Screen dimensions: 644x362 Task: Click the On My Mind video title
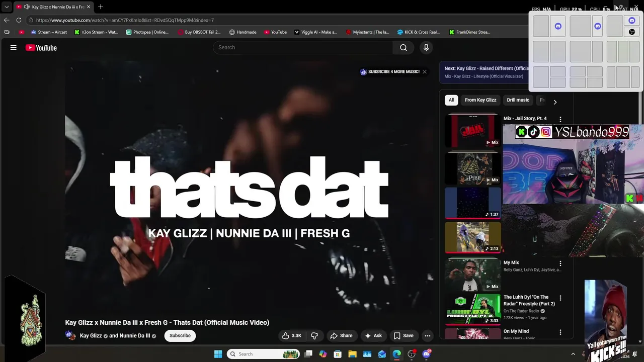tap(516, 331)
